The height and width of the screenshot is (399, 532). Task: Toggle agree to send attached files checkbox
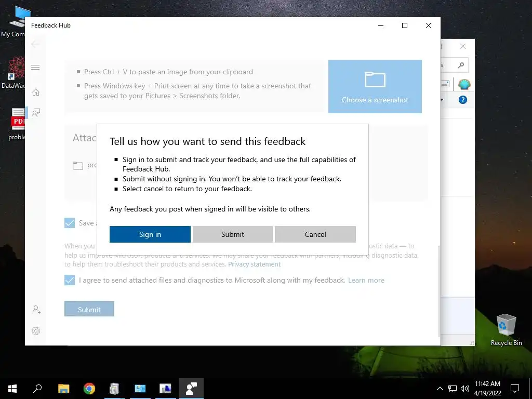tap(70, 280)
